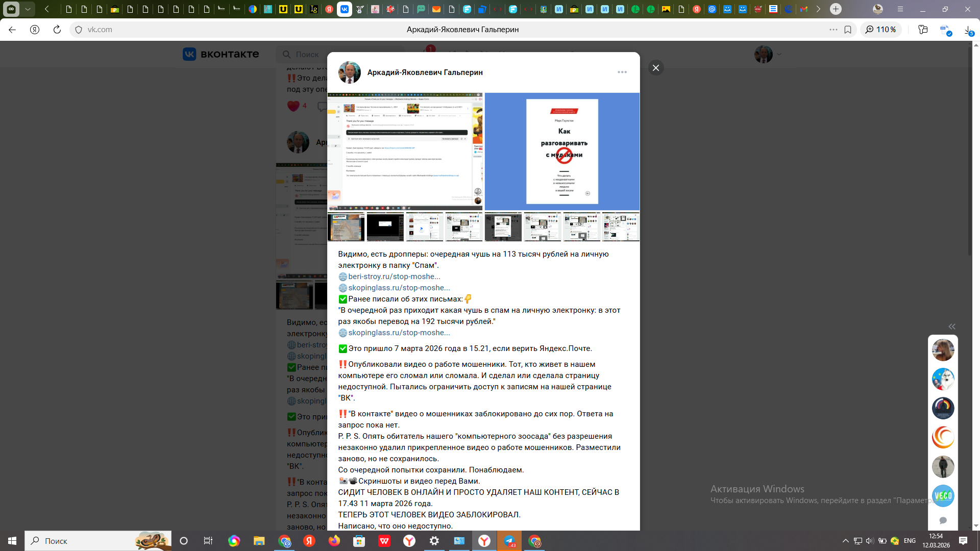
Task: Open new message bubble icon in sidebar
Action: pos(943,520)
